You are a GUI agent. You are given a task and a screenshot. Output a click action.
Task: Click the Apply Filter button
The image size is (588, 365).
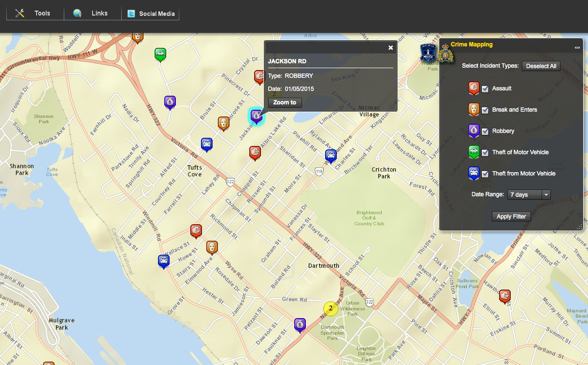click(511, 217)
